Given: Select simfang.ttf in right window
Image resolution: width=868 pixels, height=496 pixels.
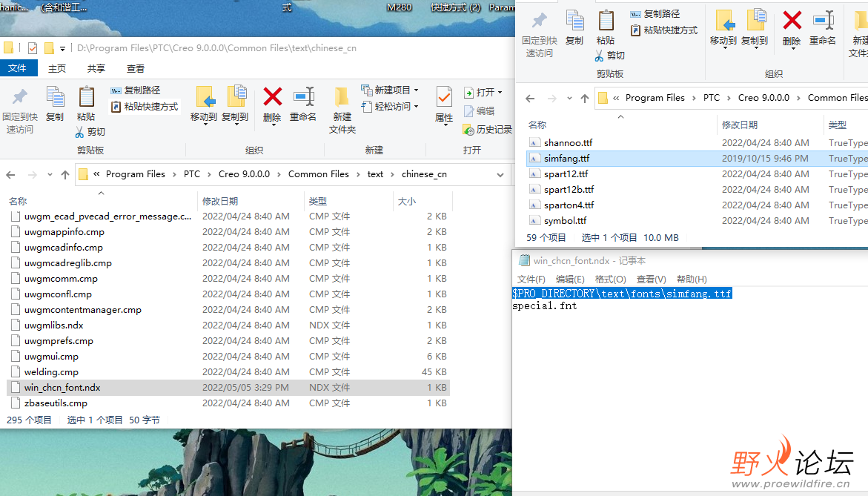Looking at the screenshot, I should (x=697, y=159).
